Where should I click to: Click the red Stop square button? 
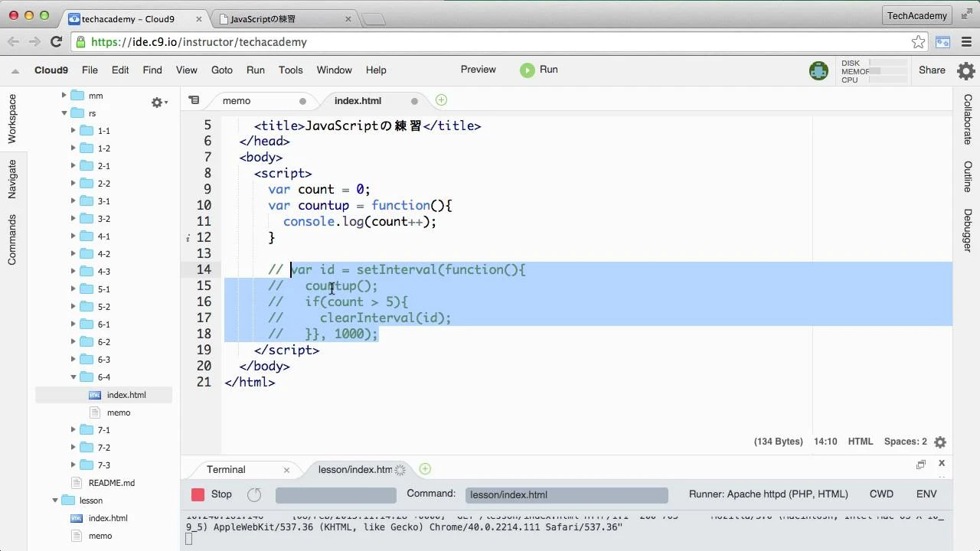click(x=198, y=494)
